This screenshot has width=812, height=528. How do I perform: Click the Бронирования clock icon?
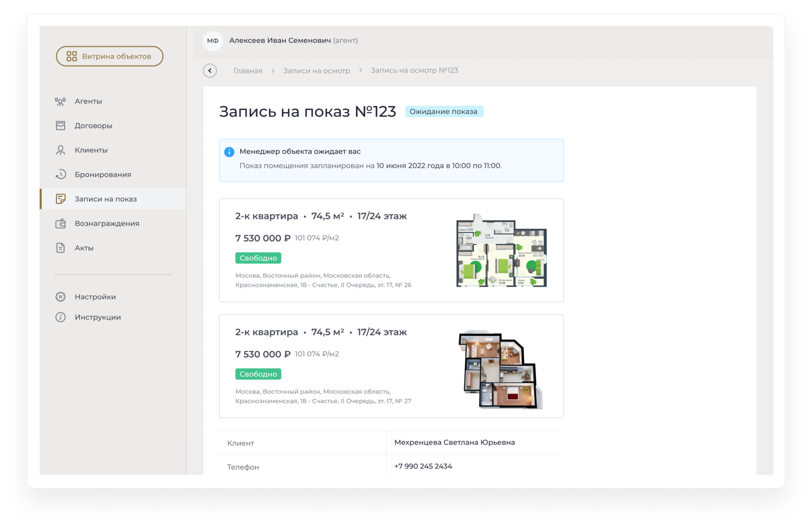(60, 174)
